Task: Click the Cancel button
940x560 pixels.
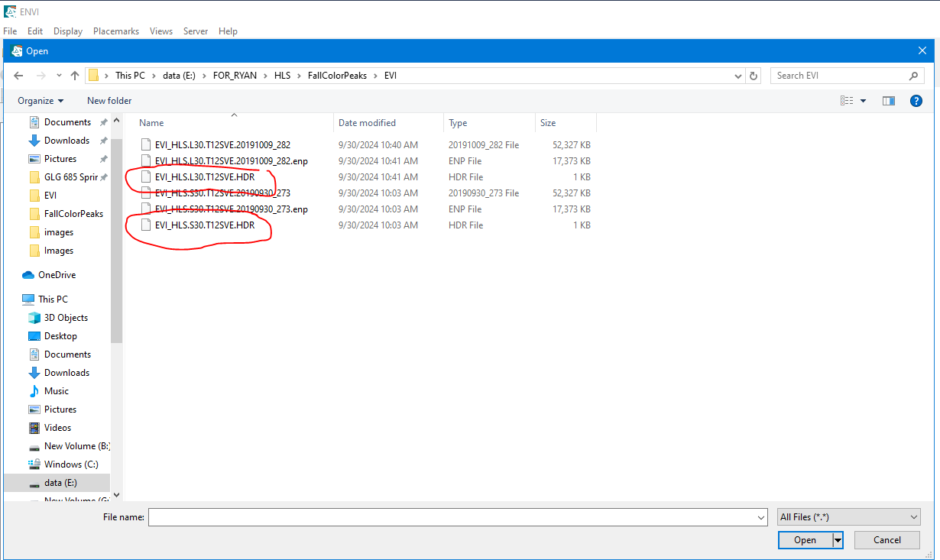Action: (x=887, y=540)
